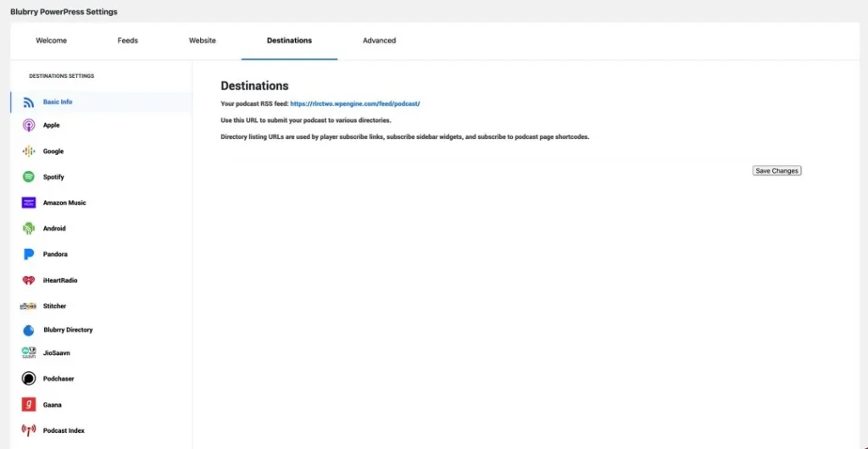Switch to the Welcome tab

[52, 41]
